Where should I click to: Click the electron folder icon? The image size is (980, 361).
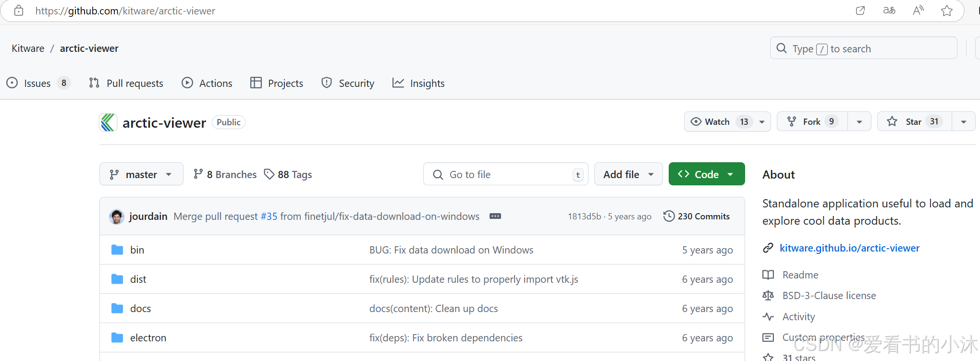[117, 337]
